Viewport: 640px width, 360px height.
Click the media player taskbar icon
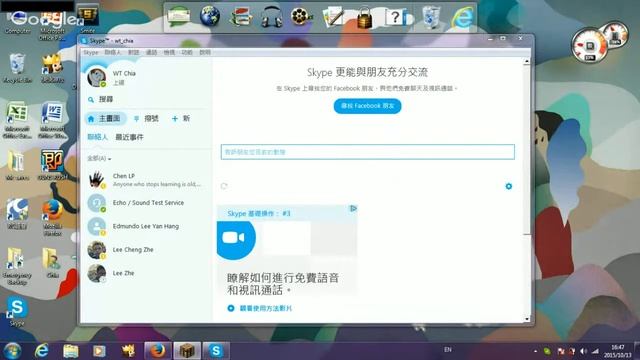click(x=99, y=351)
